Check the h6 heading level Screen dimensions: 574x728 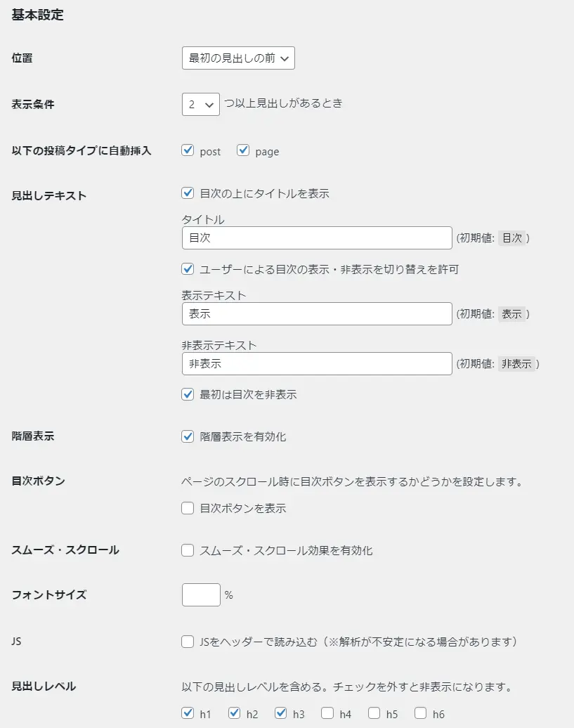tap(421, 713)
